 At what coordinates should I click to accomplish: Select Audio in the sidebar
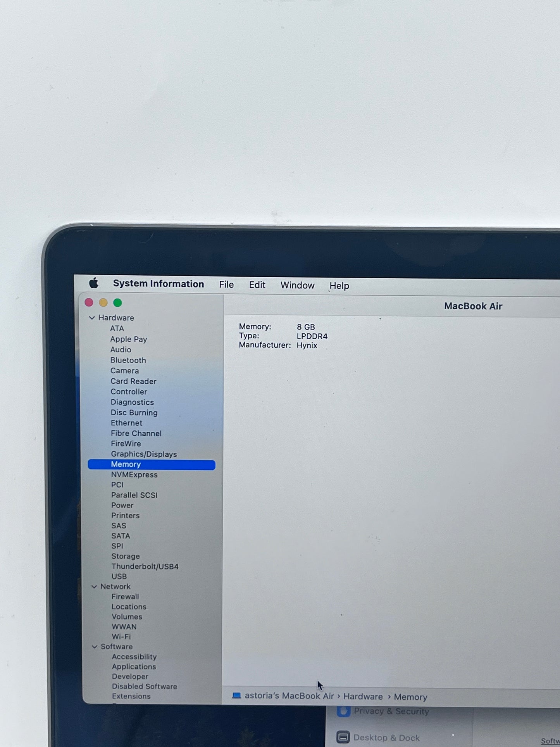pos(121,350)
